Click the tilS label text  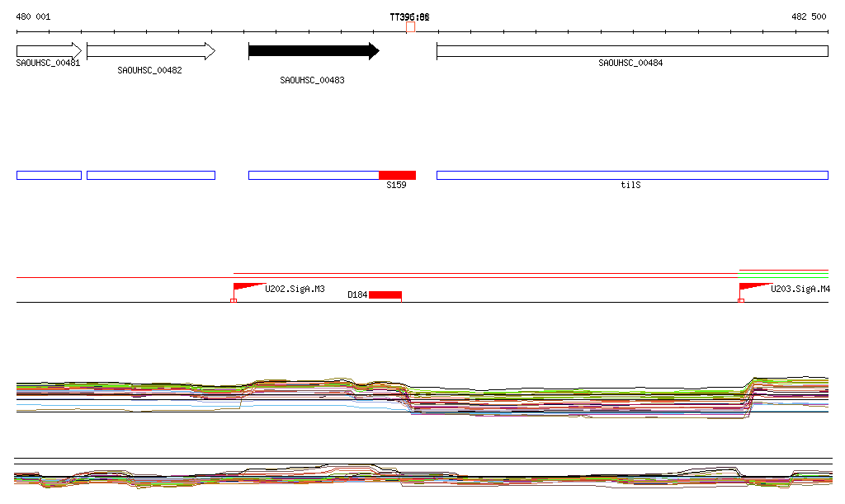tap(630, 185)
